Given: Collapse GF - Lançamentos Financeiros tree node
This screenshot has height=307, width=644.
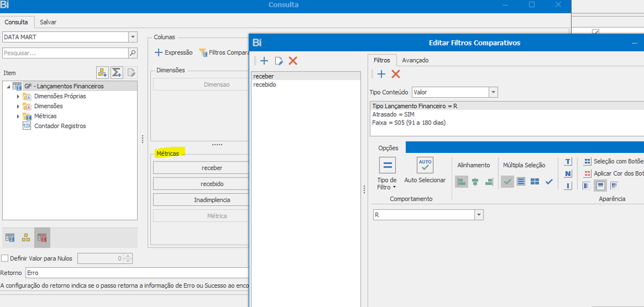Looking at the screenshot, I should point(8,86).
